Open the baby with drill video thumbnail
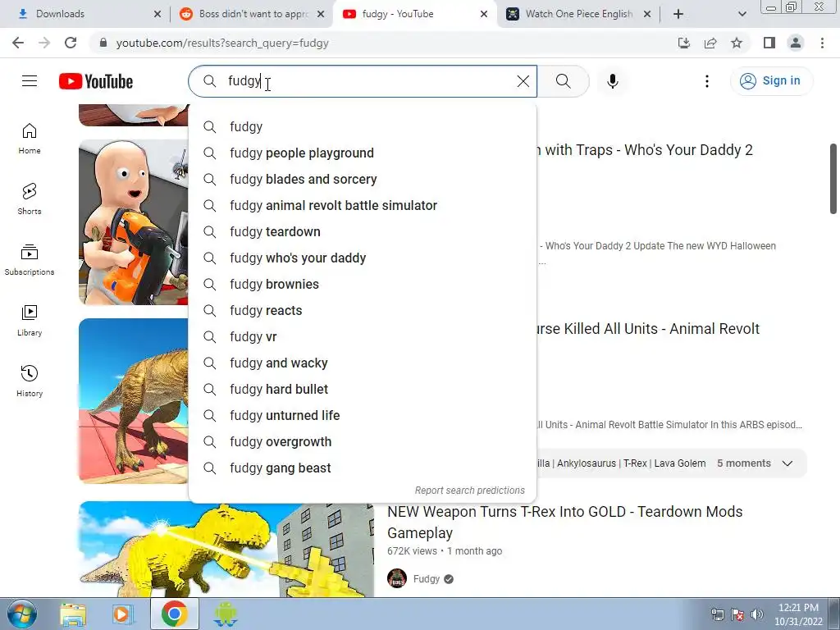This screenshot has height=630, width=840. (134, 222)
